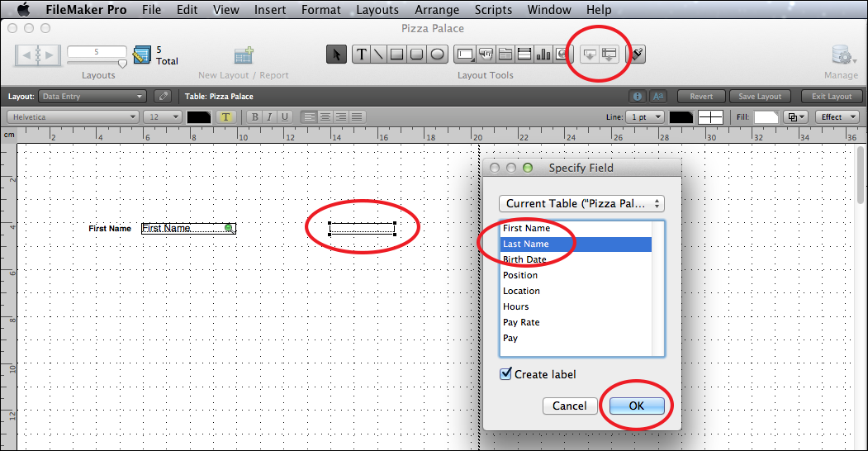Click the Field tool icon
The width and height of the screenshot is (868, 451).
590,55
